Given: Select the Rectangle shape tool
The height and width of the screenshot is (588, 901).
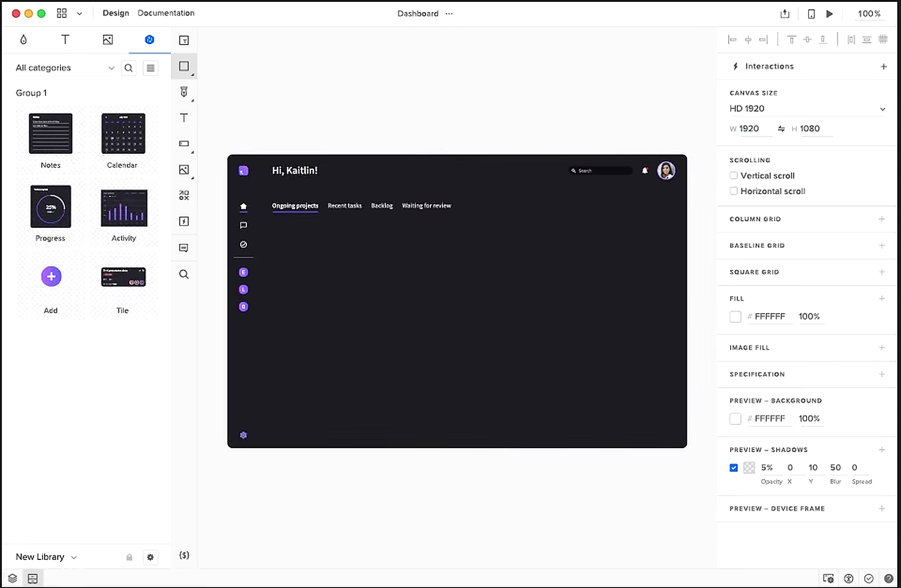Looking at the screenshot, I should coord(184,66).
